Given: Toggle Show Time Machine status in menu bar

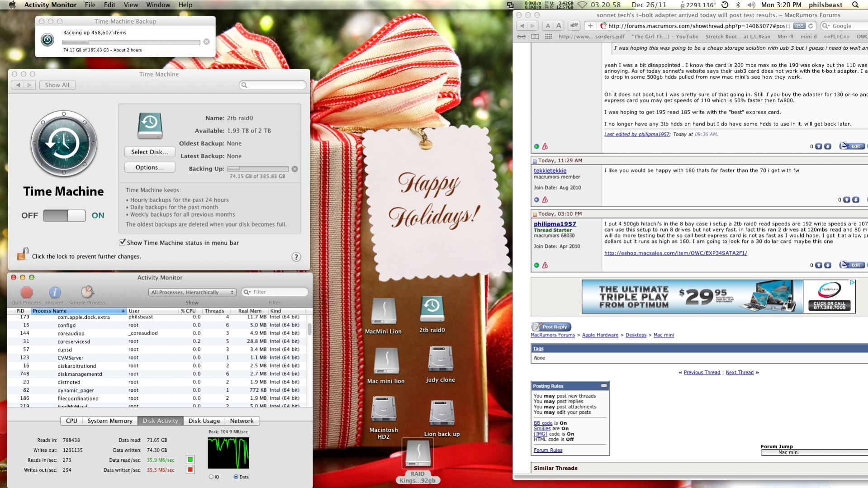Looking at the screenshot, I should [x=122, y=242].
